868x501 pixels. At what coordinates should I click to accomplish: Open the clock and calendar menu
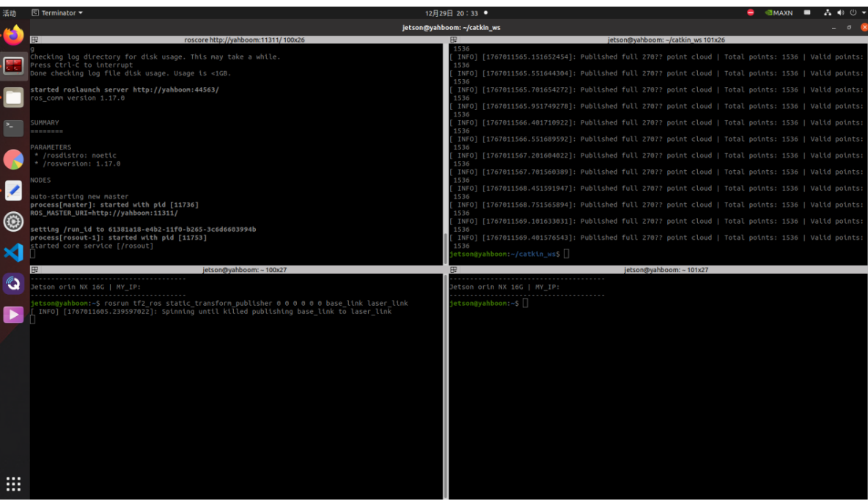click(452, 12)
